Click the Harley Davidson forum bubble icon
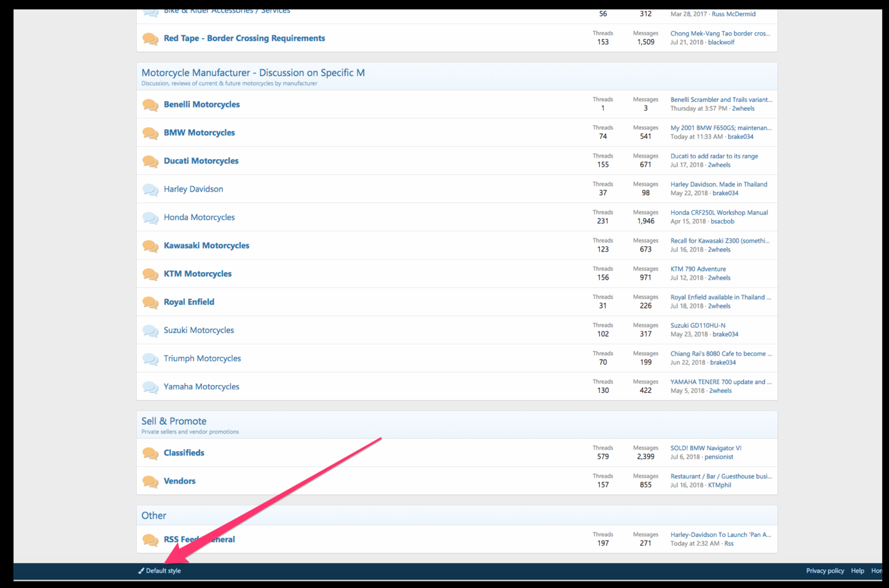Image resolution: width=889 pixels, height=588 pixels. pos(151,190)
